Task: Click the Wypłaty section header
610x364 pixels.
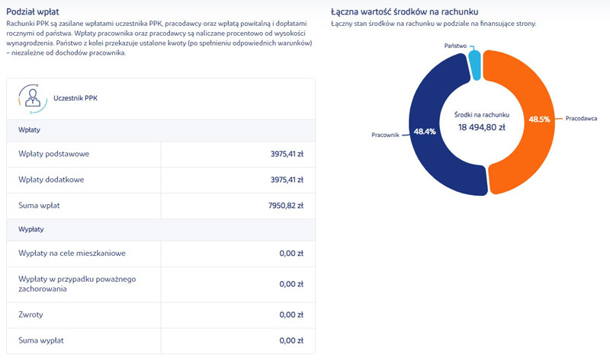Action: coord(32,228)
